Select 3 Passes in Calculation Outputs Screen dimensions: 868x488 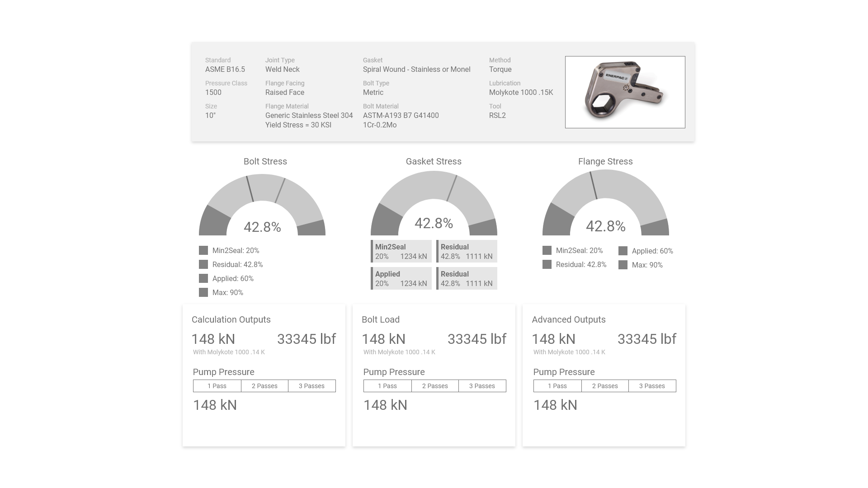311,386
